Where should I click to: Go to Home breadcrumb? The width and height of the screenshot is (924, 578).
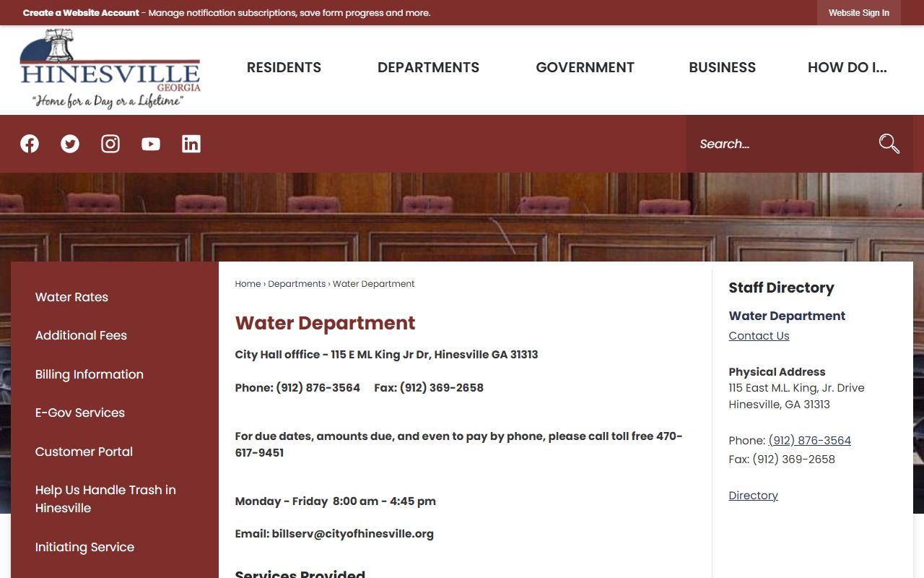248,284
